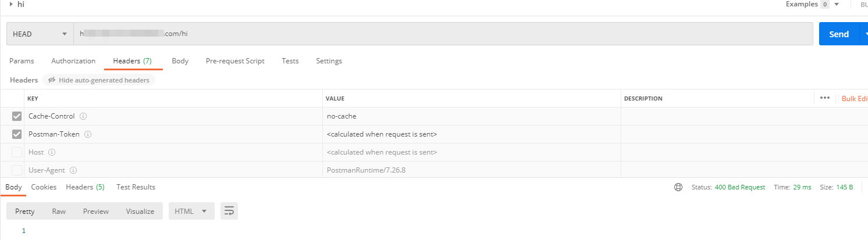This screenshot has width=868, height=240.
Task: Click the eye icon hiding auto-generated headers
Action: [x=52, y=80]
